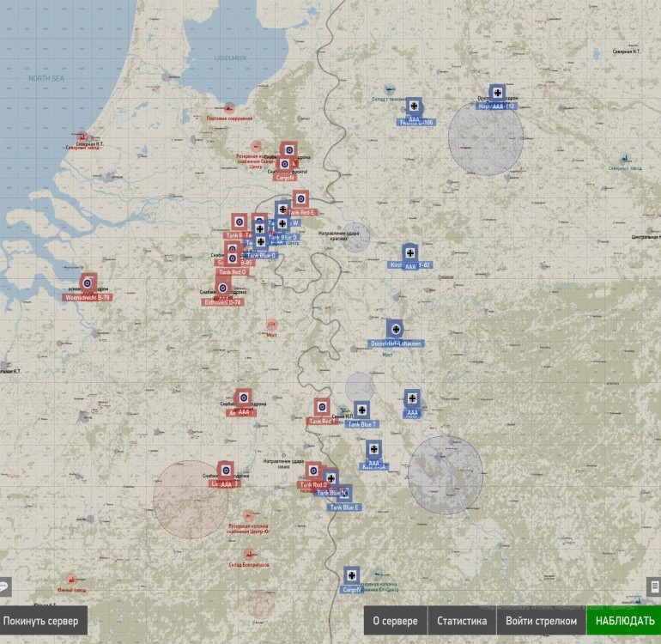Click the Склад Боеприпасов depot icon
This screenshot has height=644, width=661.
tap(249, 554)
